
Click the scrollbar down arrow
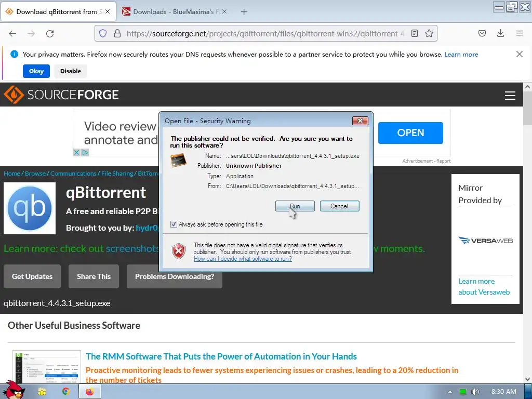coord(528,379)
